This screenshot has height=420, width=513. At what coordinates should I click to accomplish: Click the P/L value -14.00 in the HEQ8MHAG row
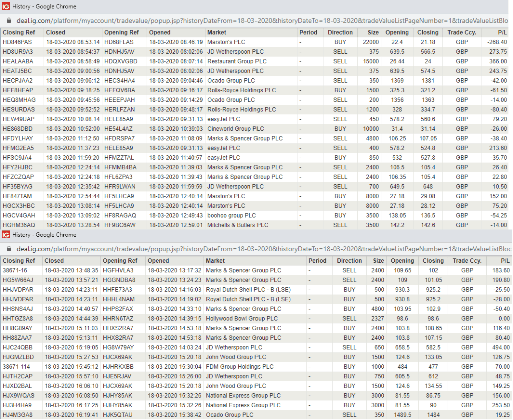coord(499,100)
